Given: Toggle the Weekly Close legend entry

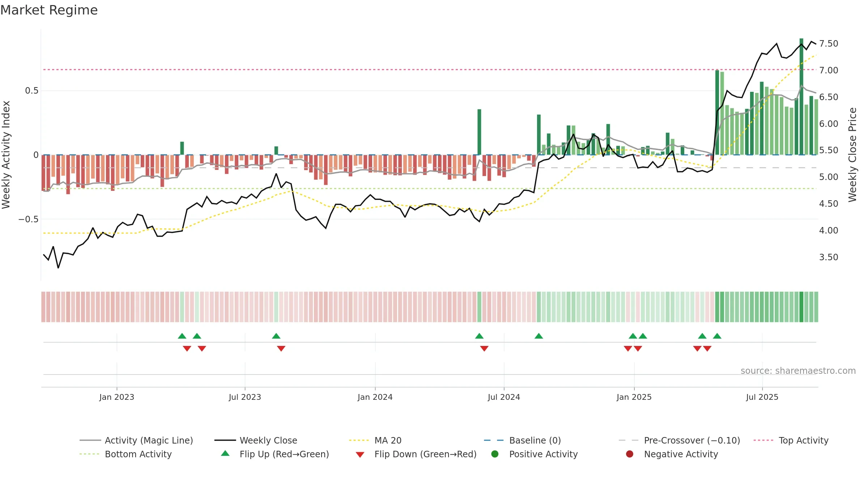Looking at the screenshot, I should [256, 440].
